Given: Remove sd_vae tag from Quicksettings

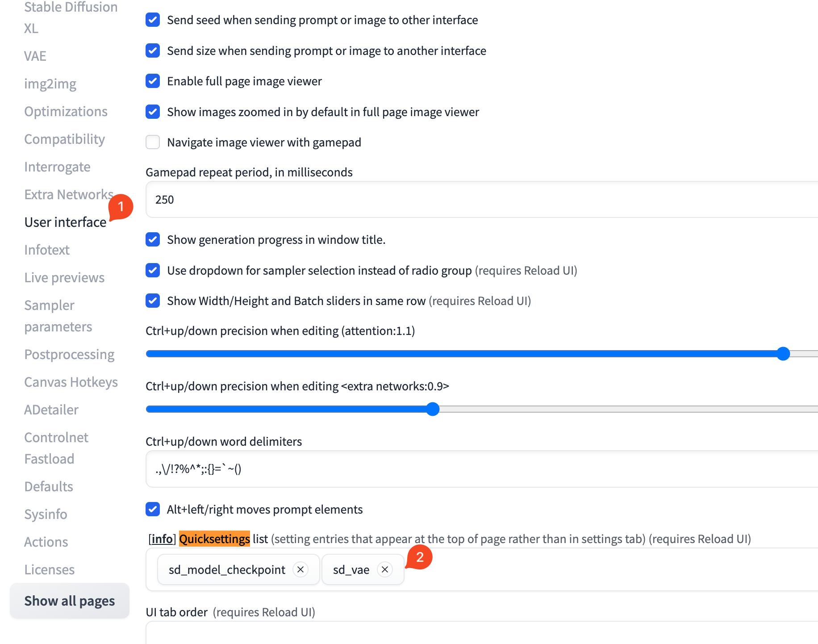Looking at the screenshot, I should (x=385, y=569).
